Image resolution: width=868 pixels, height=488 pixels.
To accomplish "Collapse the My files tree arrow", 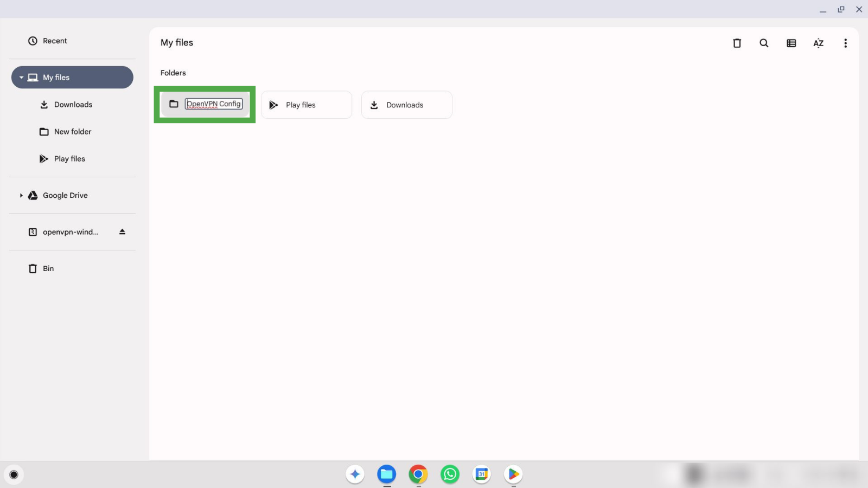I will click(21, 78).
